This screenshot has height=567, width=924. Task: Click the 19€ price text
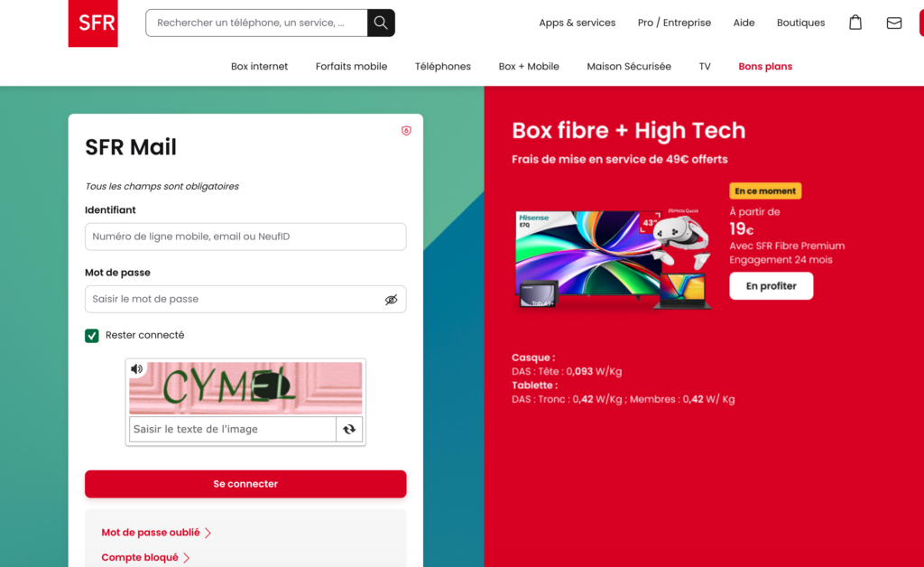pyautogui.click(x=742, y=228)
